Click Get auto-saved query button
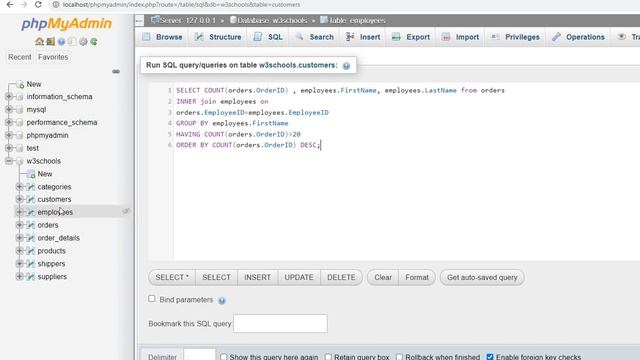The image size is (640, 360). [482, 278]
